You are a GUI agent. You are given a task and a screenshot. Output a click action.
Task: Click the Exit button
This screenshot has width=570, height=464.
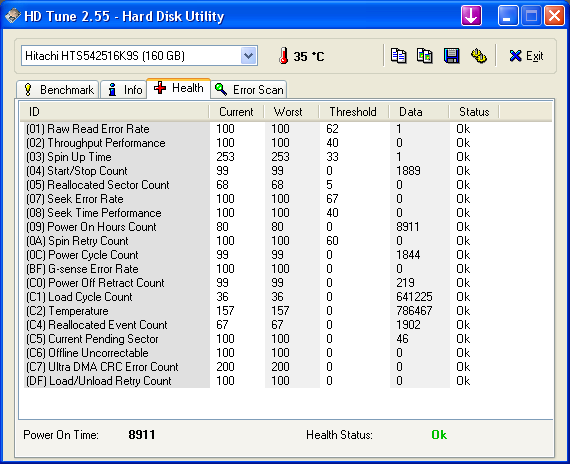526,56
